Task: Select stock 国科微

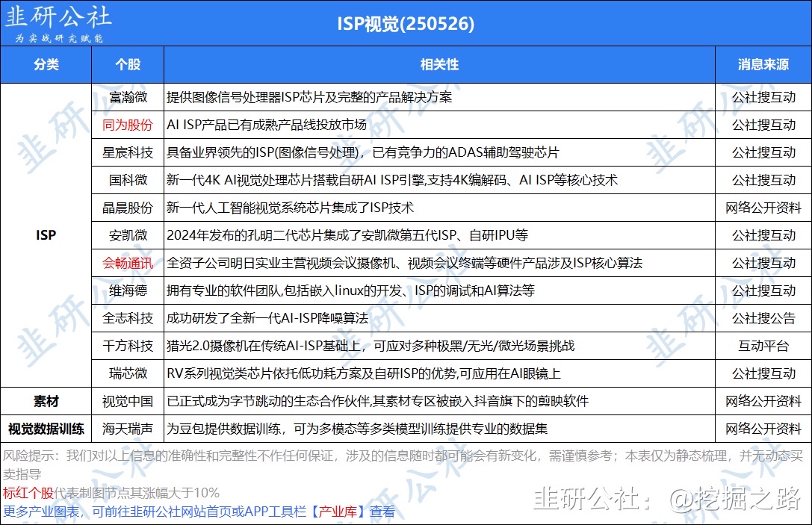Action: coord(128,180)
